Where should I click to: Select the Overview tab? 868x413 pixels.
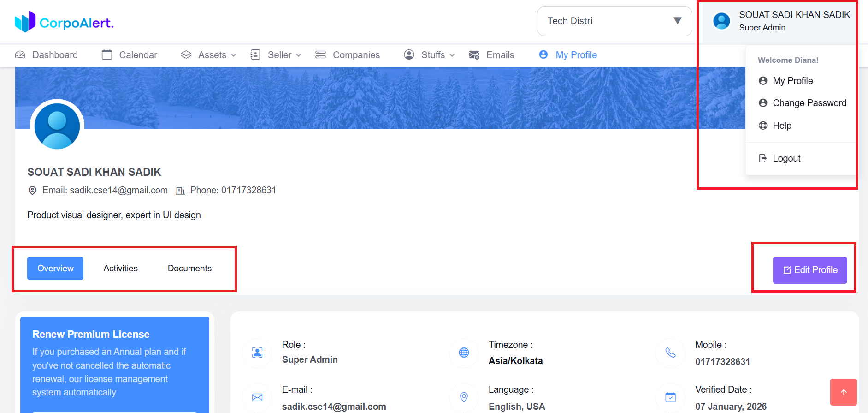[55, 269]
